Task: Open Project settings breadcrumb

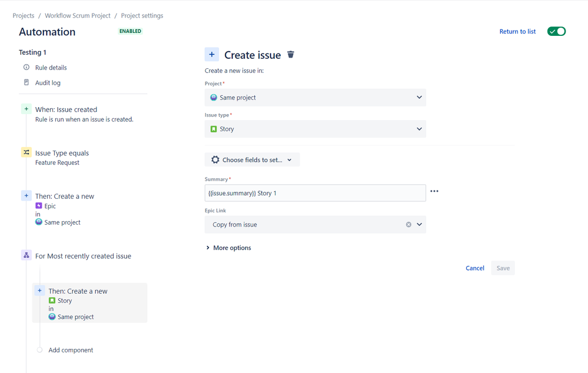Action: point(142,15)
